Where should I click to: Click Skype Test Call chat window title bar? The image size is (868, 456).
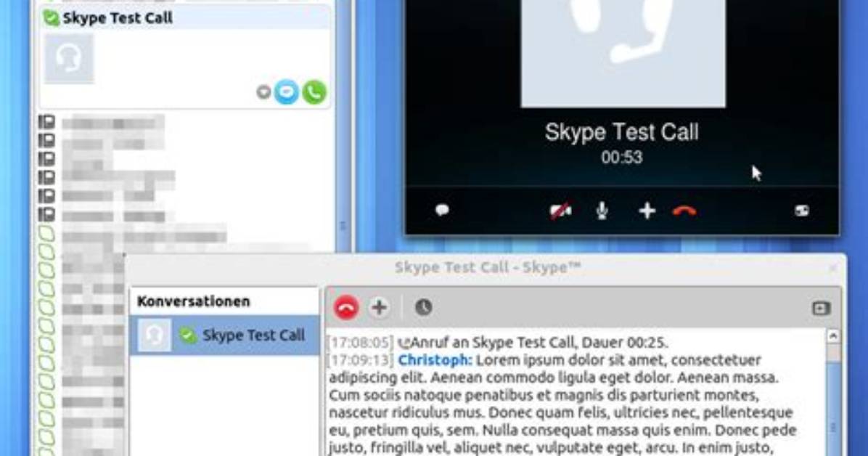pos(486,268)
